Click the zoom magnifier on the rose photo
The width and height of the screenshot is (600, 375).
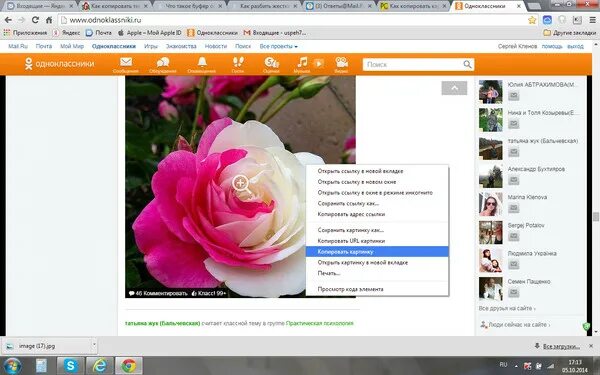241,184
